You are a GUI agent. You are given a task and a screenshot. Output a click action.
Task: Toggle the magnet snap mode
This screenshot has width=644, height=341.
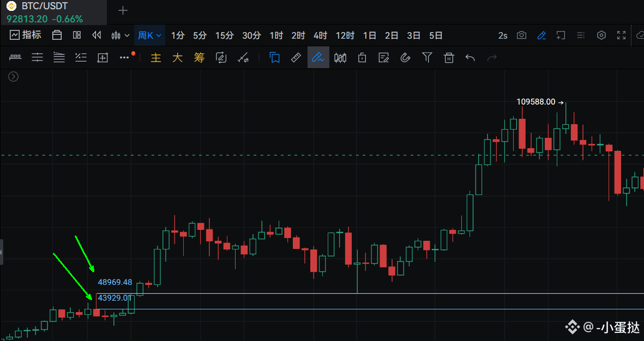[405, 57]
